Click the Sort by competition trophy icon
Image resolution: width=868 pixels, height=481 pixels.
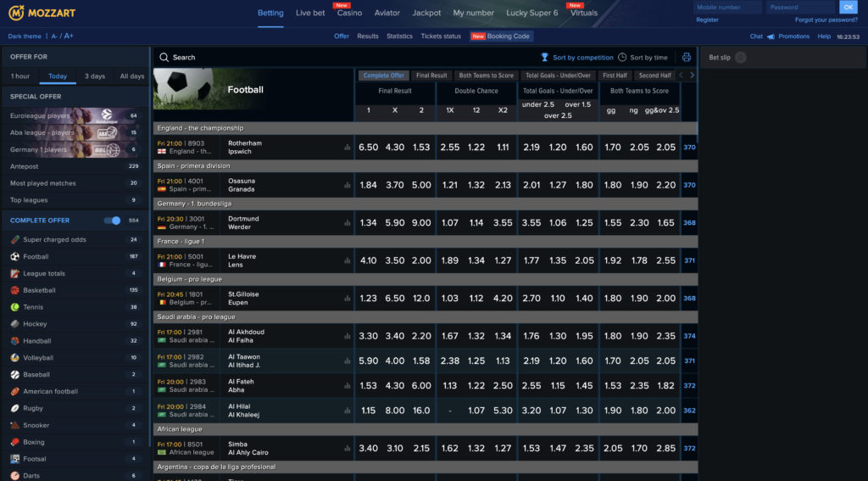coord(545,57)
